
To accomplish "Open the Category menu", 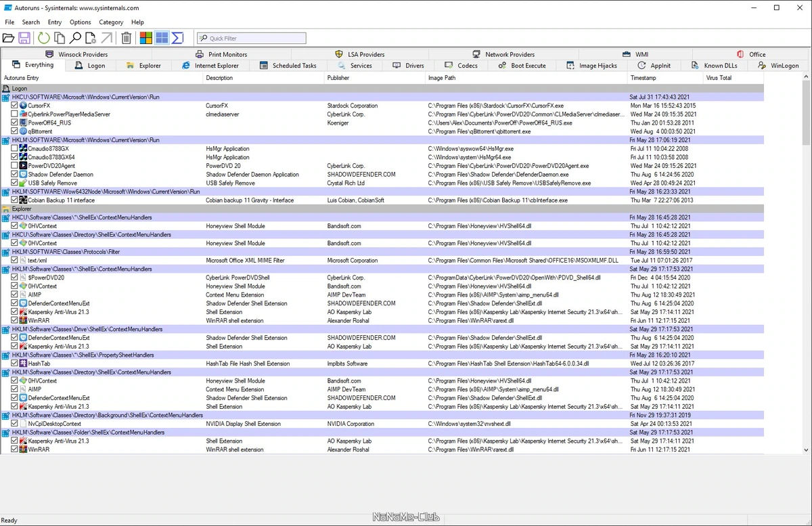I will pos(111,22).
